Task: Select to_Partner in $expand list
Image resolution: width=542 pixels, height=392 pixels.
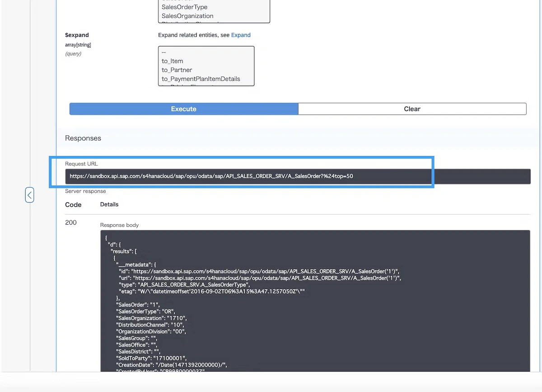Action: pyautogui.click(x=177, y=70)
